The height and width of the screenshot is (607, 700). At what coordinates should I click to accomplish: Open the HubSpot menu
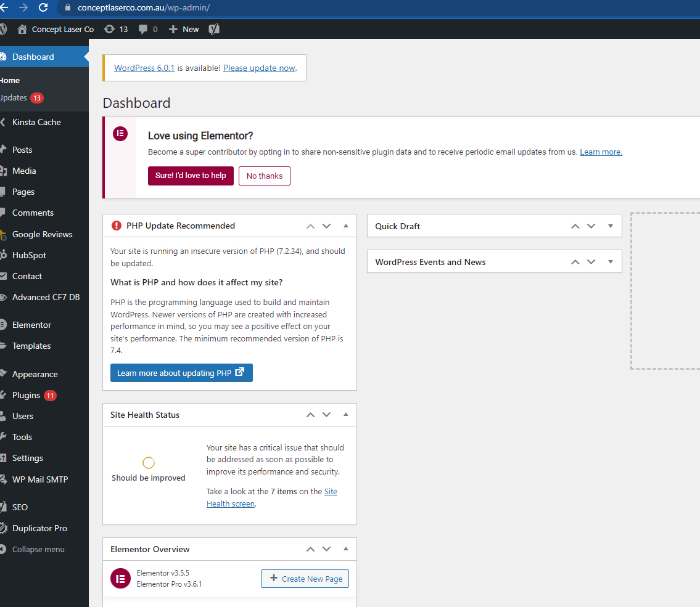pos(44,255)
